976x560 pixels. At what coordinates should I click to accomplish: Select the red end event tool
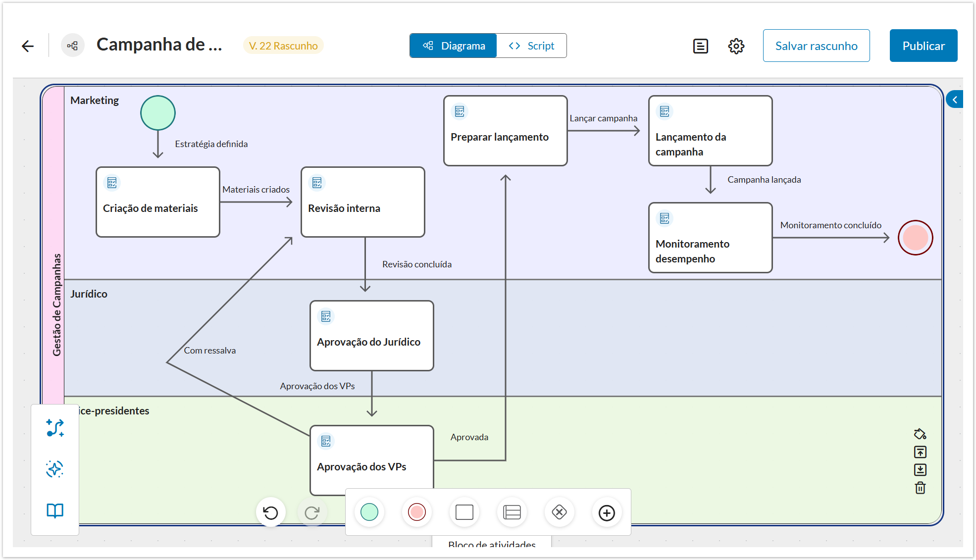[416, 512]
